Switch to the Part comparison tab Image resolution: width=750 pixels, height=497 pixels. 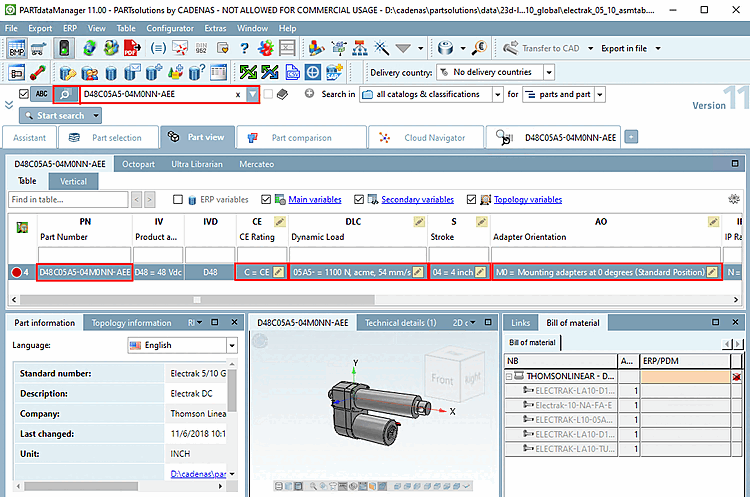[x=302, y=138]
